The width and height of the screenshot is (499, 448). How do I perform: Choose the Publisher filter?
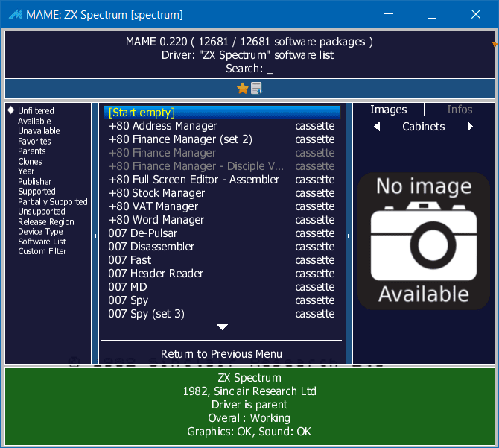pos(35,182)
